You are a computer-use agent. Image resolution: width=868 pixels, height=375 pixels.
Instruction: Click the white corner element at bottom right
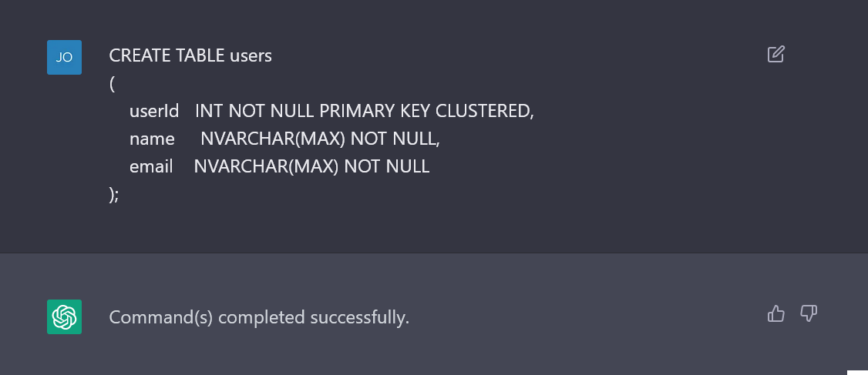(x=857, y=372)
